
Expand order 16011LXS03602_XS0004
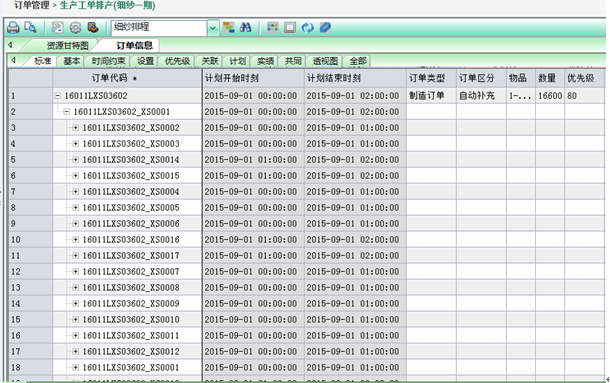point(75,192)
